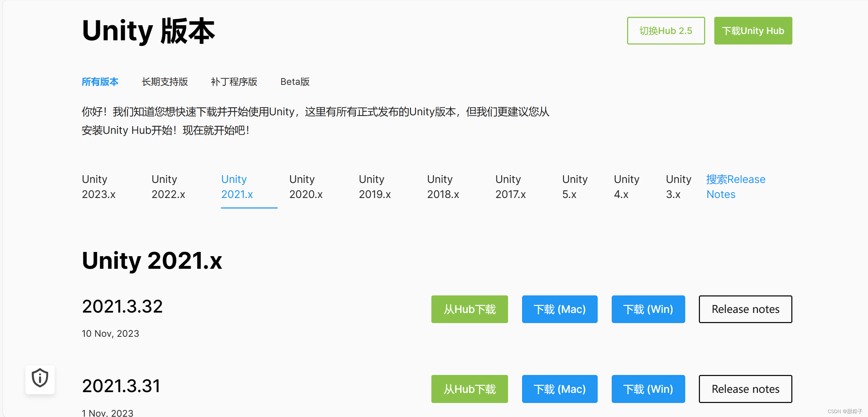Open Unity 4.x version listing
Image resolution: width=868 pixels, height=417 pixels.
pos(626,187)
